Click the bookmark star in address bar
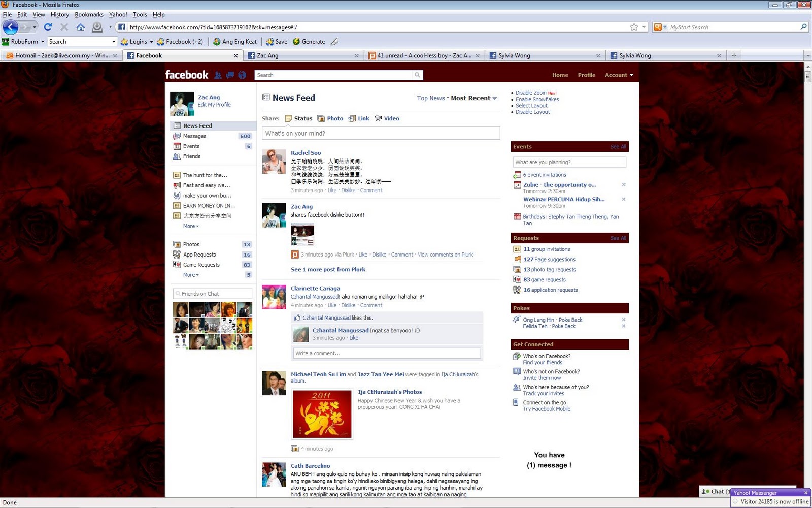This screenshot has width=812, height=508. [634, 27]
